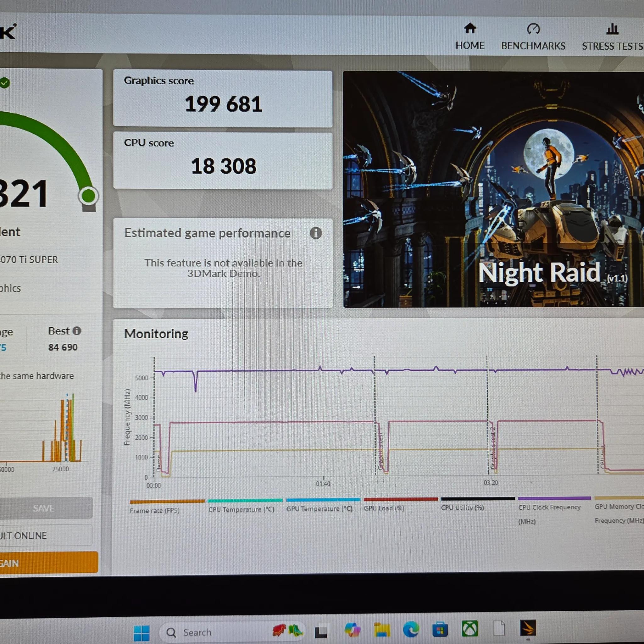This screenshot has width=644, height=644.
Task: Click the taskbar Search box
Action: coord(232,632)
